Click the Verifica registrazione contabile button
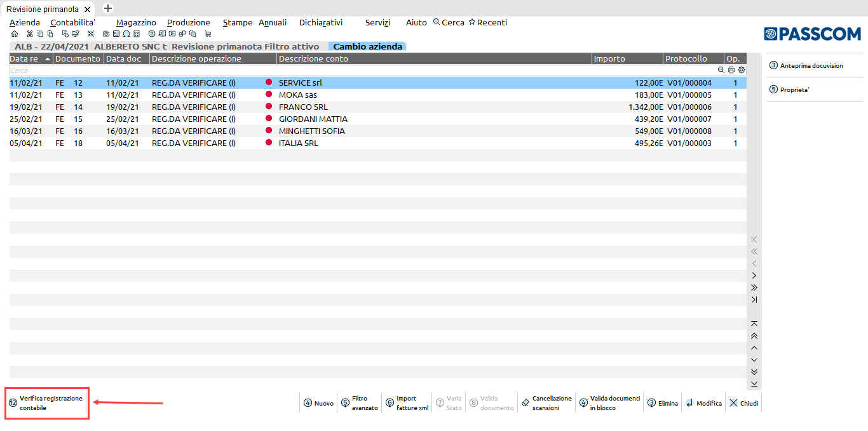The height and width of the screenshot is (431, 868). tap(47, 403)
